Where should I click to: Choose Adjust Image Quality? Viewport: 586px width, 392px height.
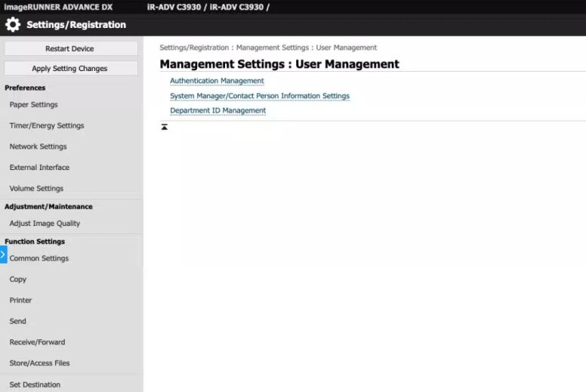pyautogui.click(x=45, y=224)
